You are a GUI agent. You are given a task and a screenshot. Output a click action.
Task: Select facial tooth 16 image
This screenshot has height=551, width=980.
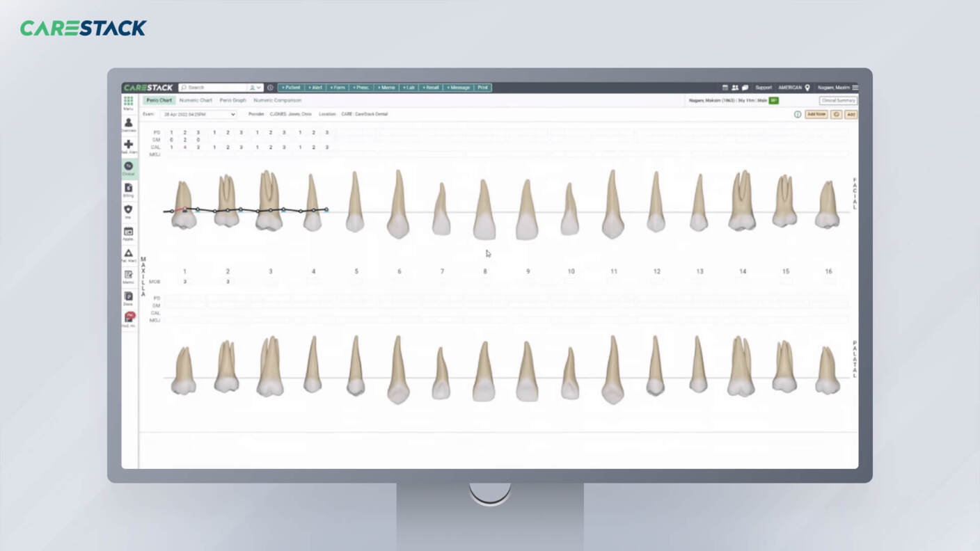point(827,205)
